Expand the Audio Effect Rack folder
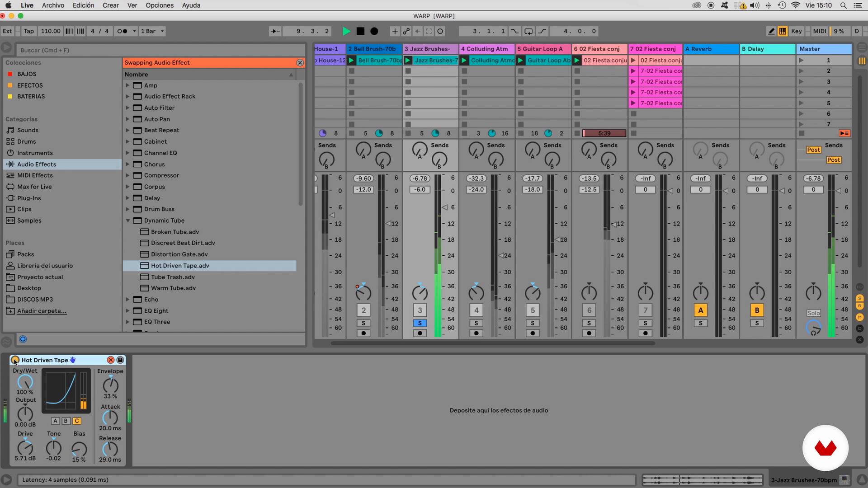The image size is (868, 488). [x=127, y=96]
